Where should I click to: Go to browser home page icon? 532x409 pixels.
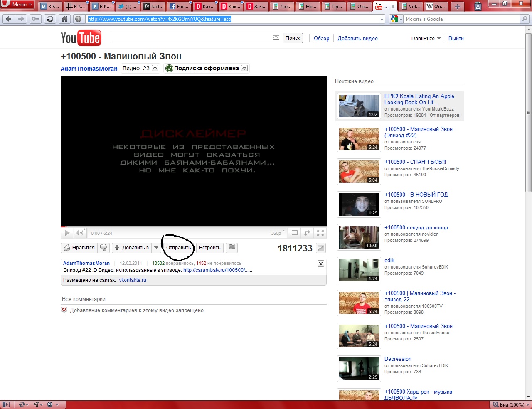click(64, 19)
